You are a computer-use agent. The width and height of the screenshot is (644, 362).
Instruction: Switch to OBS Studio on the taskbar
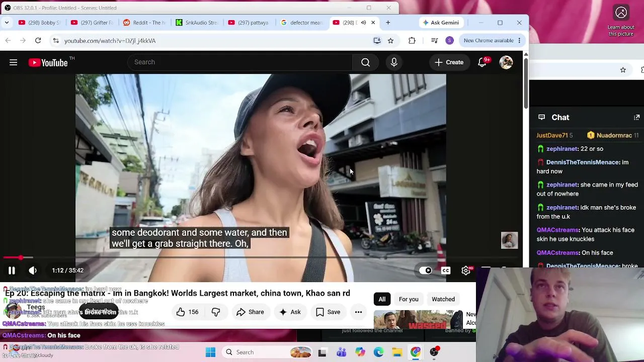point(434,352)
